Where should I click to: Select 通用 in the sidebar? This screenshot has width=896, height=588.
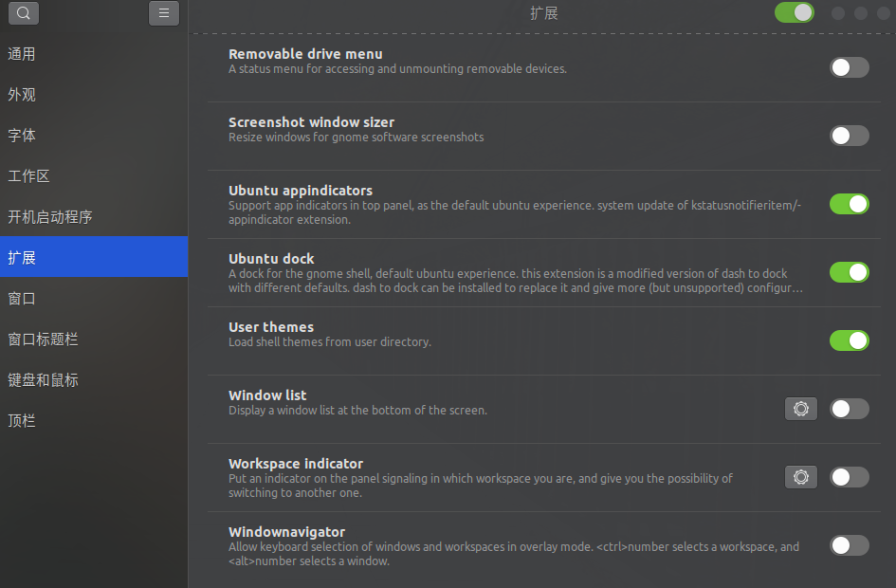94,54
